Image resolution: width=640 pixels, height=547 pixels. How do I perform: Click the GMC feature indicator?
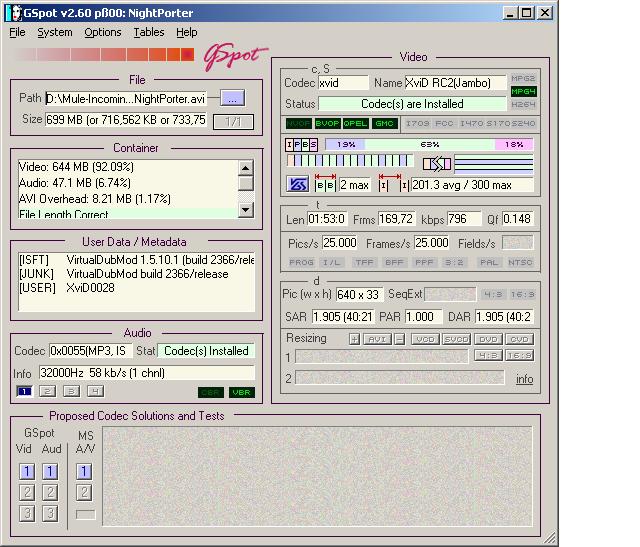pos(384,123)
